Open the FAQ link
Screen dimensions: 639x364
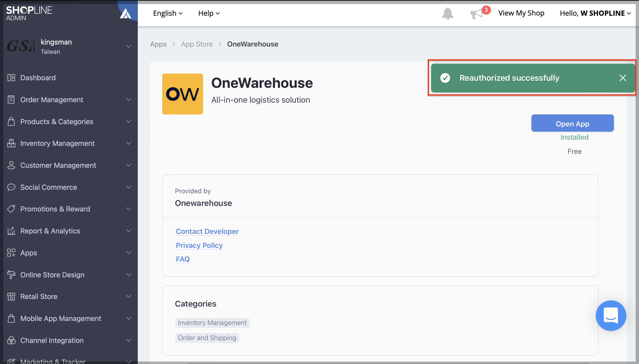(183, 259)
